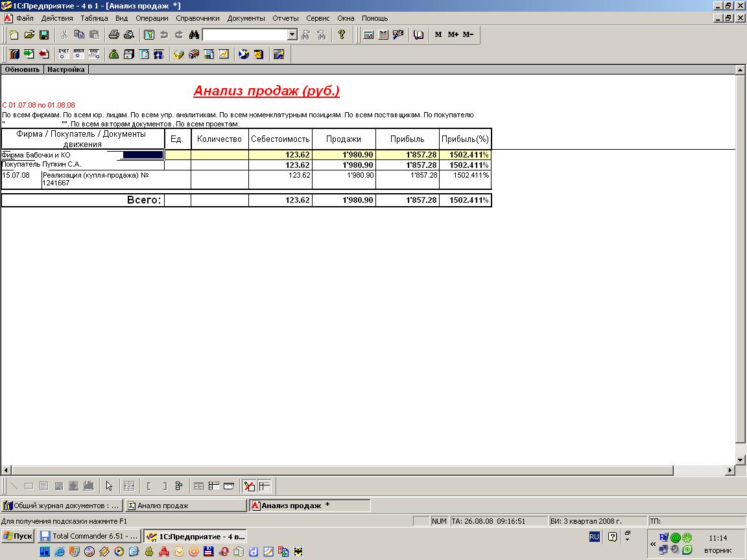Toggle table headers display button in bottom toolbar

point(213,485)
